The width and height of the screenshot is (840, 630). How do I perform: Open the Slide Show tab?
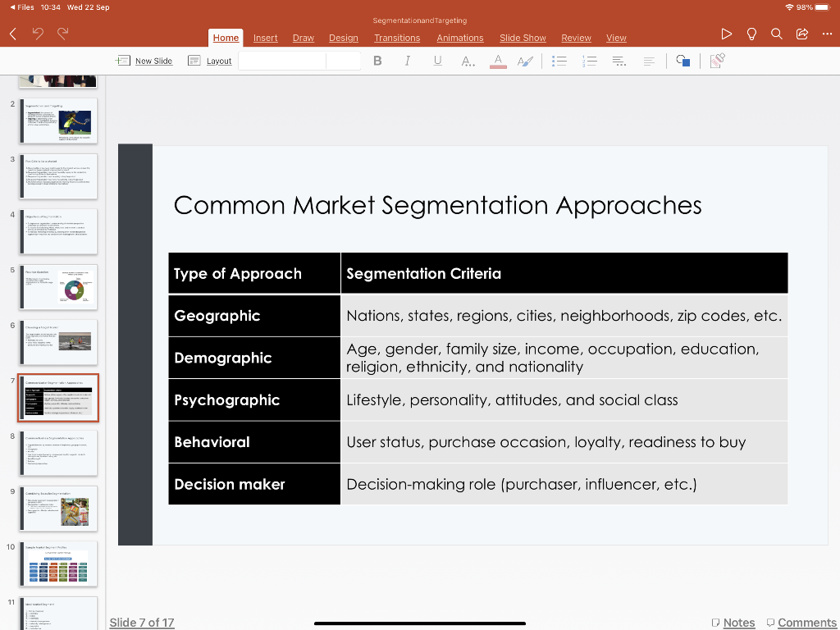point(523,38)
